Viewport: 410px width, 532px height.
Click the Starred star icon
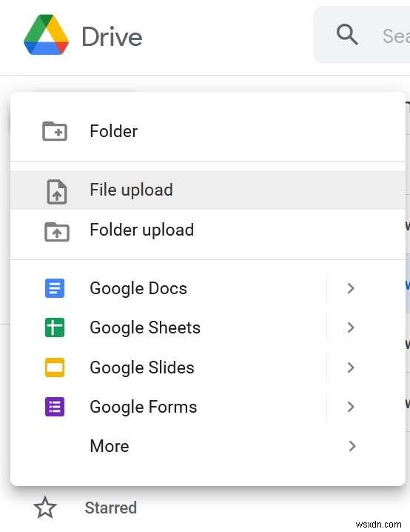coord(45,508)
